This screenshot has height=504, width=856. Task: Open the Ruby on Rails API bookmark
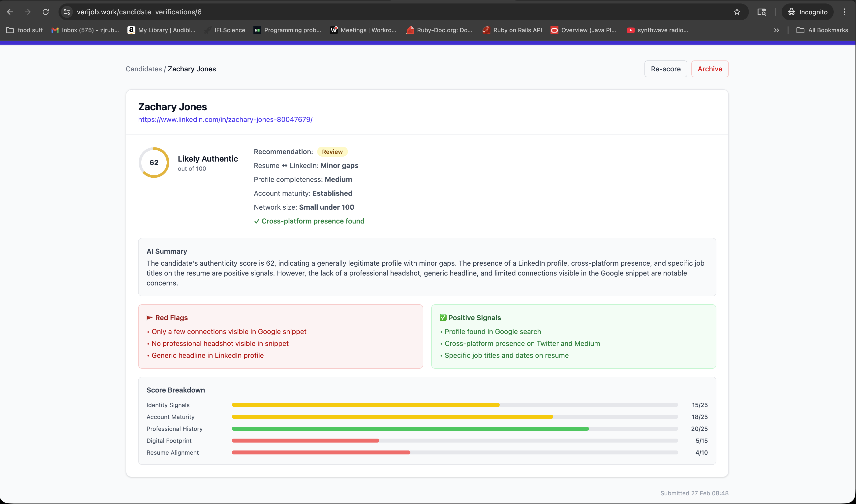[x=512, y=30]
